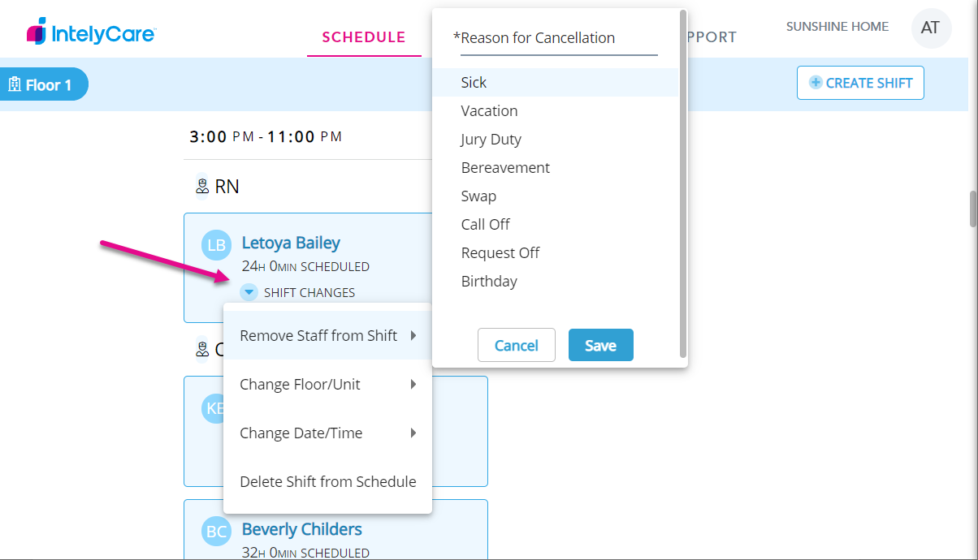The width and height of the screenshot is (978, 560).
Task: Pick Call Off from the reasons list
Action: [485, 225]
